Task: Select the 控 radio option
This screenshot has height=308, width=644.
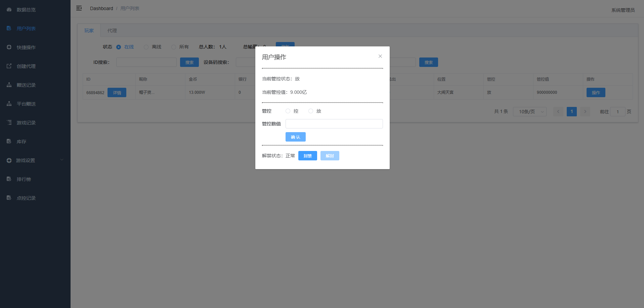Action: pos(288,111)
